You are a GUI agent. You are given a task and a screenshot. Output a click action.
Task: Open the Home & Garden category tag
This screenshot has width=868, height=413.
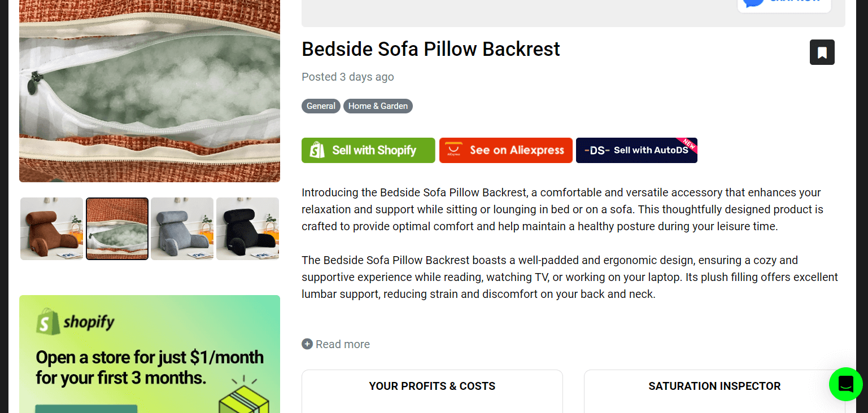[378, 106]
